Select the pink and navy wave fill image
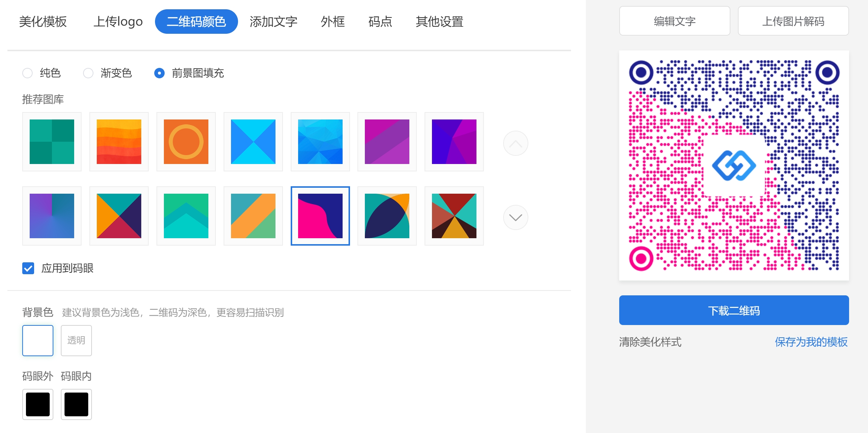Viewport: 868px width, 433px height. [320, 216]
